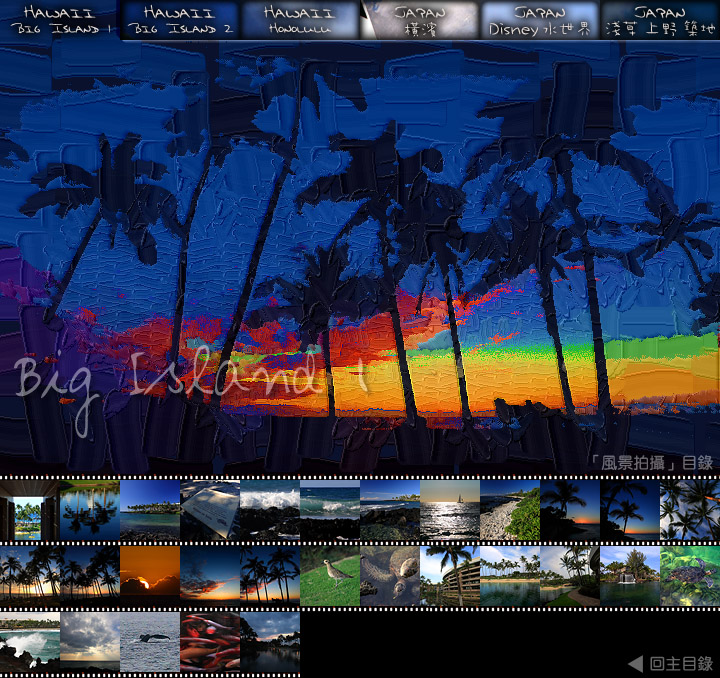Image resolution: width=720 pixels, height=678 pixels.
Task: Click the large painted palm sunset image
Action: pyautogui.click(x=360, y=250)
